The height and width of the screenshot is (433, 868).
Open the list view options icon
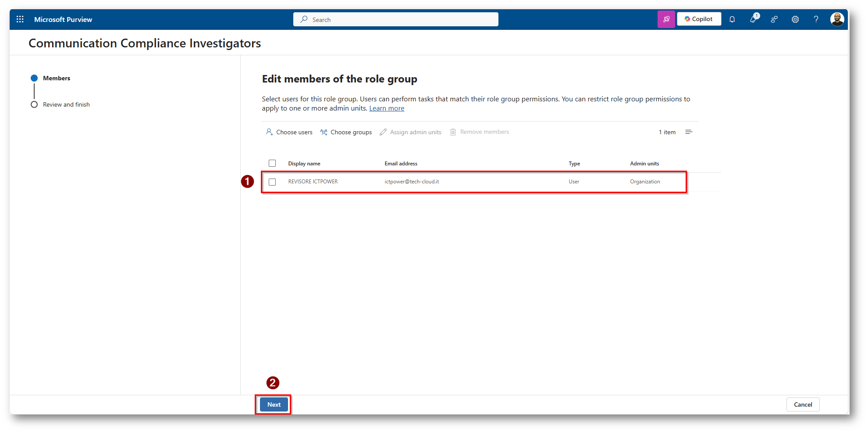tap(689, 132)
